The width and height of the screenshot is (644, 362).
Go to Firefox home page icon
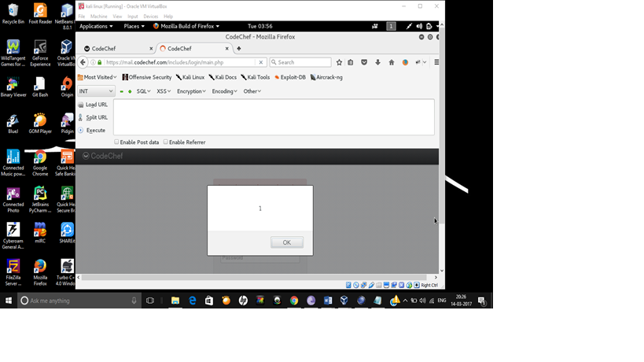(392, 62)
